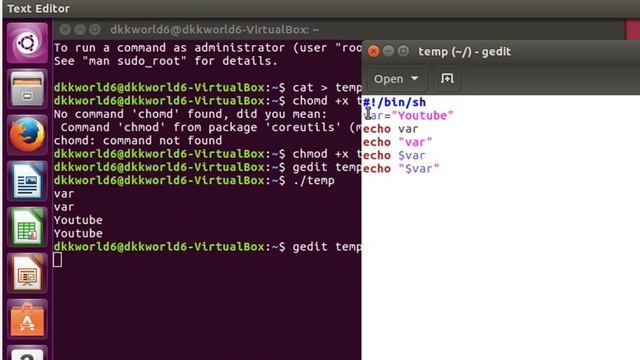Minimize the gedit window
Viewport: 640px width, 360px height.
point(389,51)
